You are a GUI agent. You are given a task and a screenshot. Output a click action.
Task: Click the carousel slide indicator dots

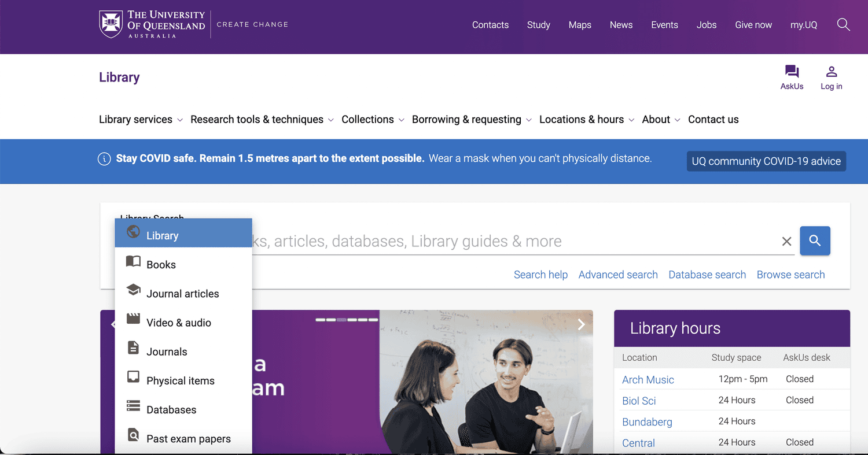click(347, 319)
